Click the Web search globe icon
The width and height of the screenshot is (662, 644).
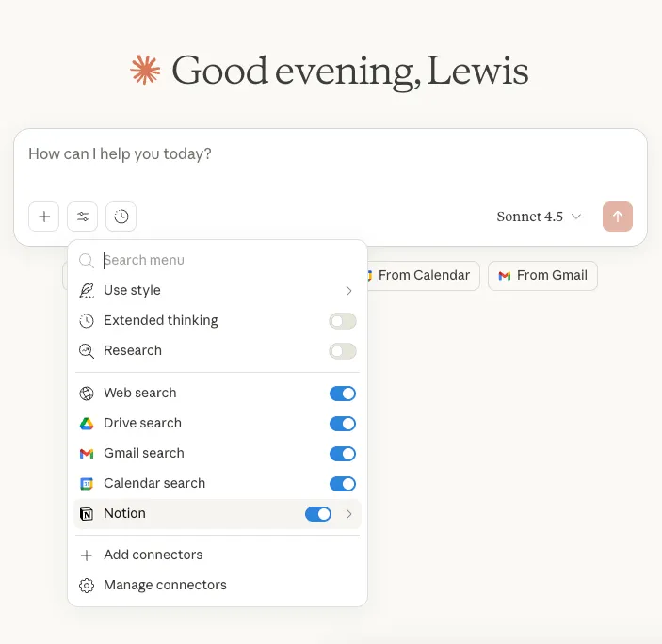pyautogui.click(x=87, y=394)
